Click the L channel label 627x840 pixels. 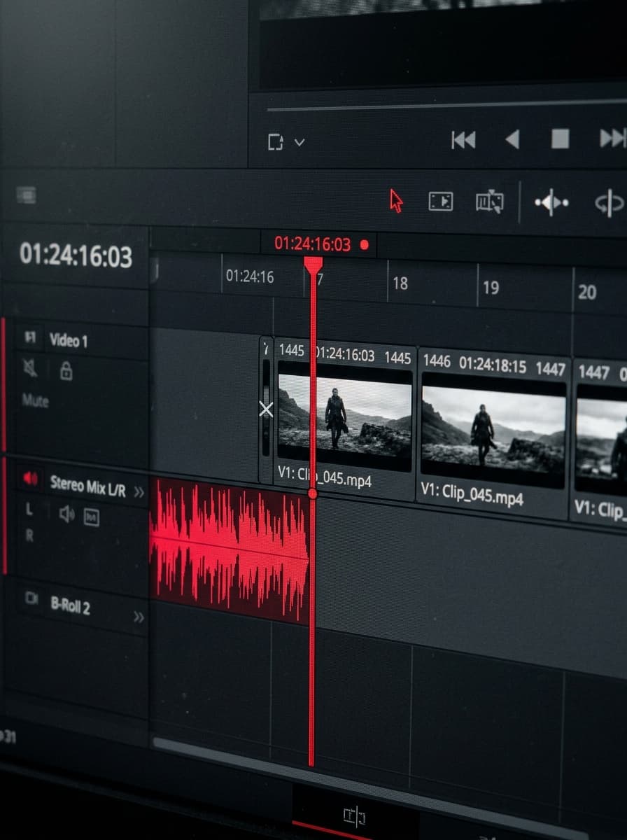(29, 510)
